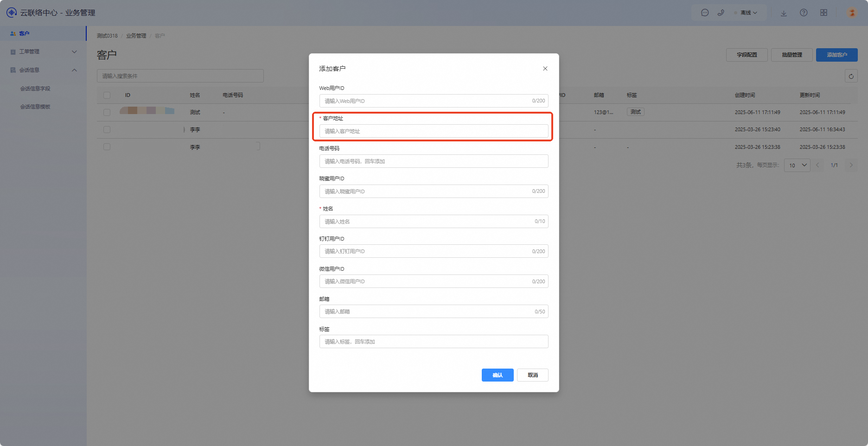Click the phone handset icon in the top bar
Viewport: 868px width, 446px height.
(x=721, y=13)
